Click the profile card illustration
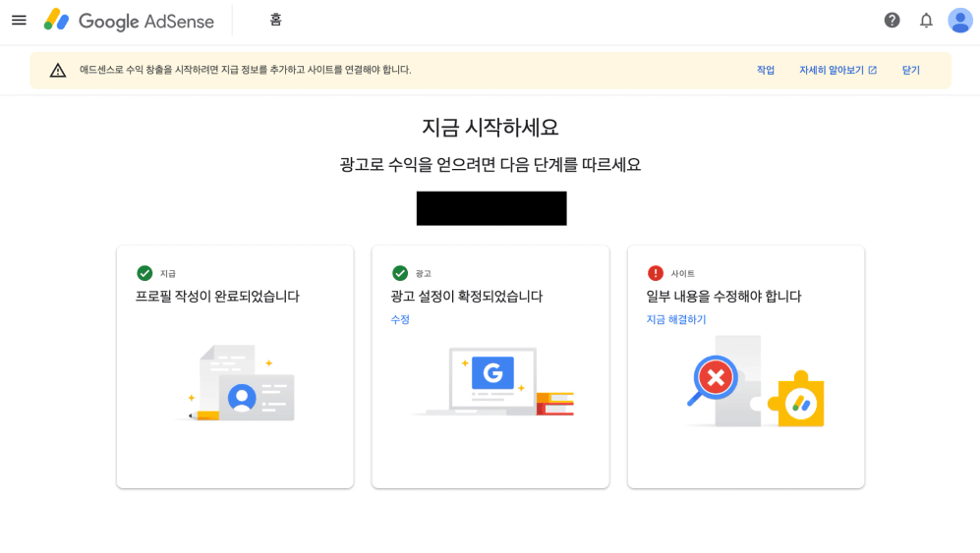980x553 pixels. pyautogui.click(x=241, y=385)
